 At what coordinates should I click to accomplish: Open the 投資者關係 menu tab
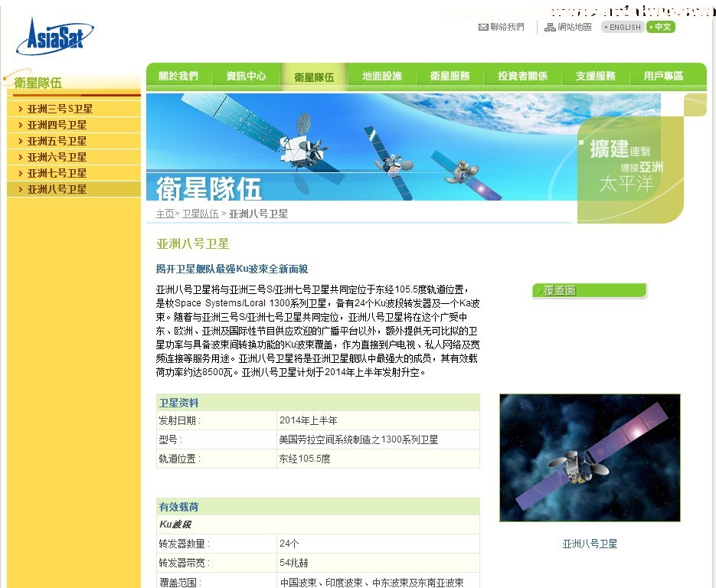point(522,77)
